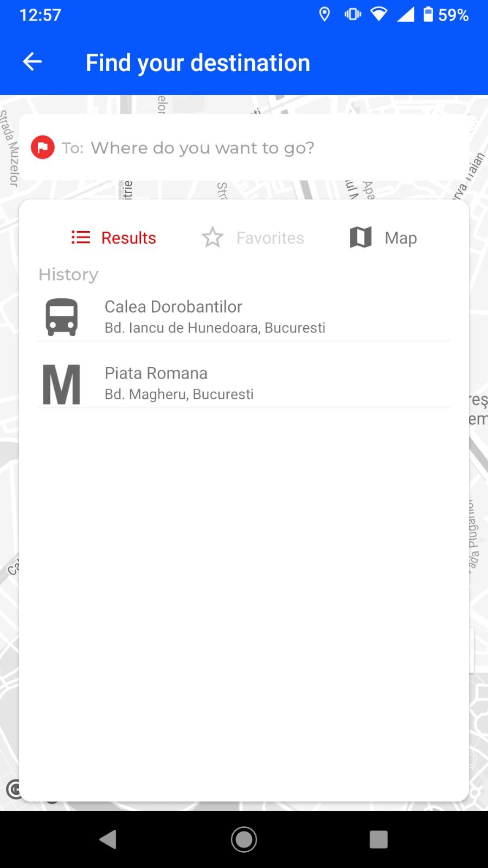This screenshot has width=488, height=868.
Task: Tap the Bd. Magheru, Bucuresti address line
Action: 179,394
